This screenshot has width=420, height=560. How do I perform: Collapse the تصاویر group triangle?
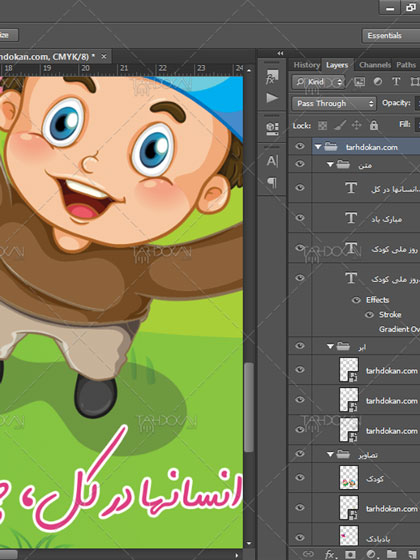coord(330,455)
